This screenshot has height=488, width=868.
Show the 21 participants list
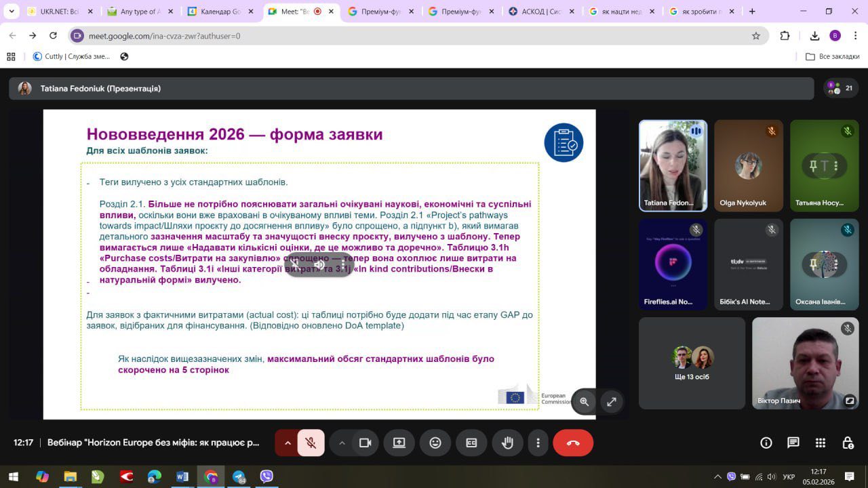click(840, 88)
